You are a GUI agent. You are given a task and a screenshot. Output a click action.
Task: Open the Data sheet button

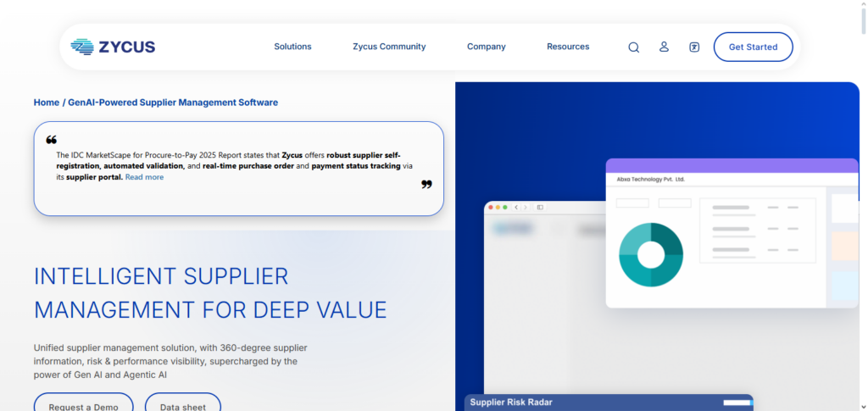pyautogui.click(x=182, y=406)
